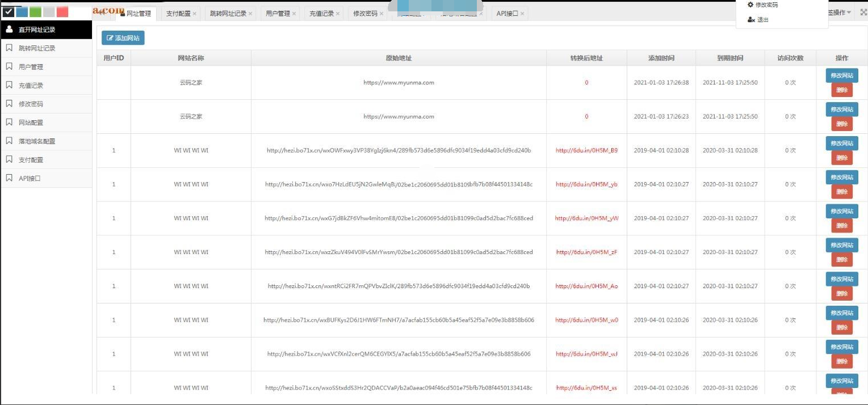Click the red 删除 button on the first row
The width and height of the screenshot is (868, 405).
[x=842, y=90]
